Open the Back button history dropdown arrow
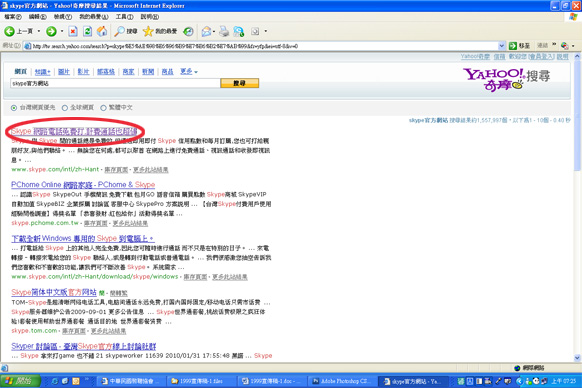This screenshot has width=582, height=388. [39, 31]
